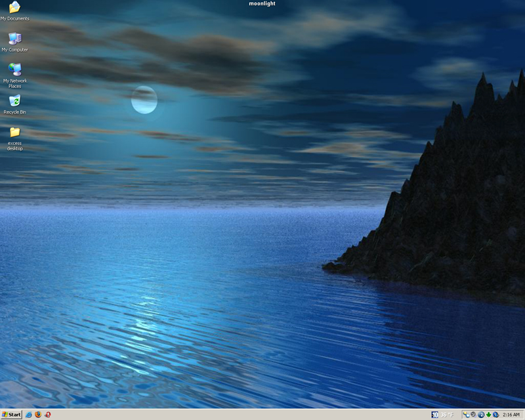Click the rightmost blue tray icon
The height and width of the screenshot is (420, 525).
click(x=495, y=415)
